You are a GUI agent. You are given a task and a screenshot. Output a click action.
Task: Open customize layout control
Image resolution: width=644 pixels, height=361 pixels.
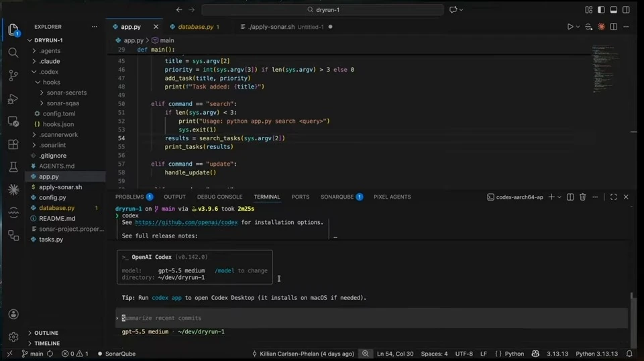[x=588, y=9]
